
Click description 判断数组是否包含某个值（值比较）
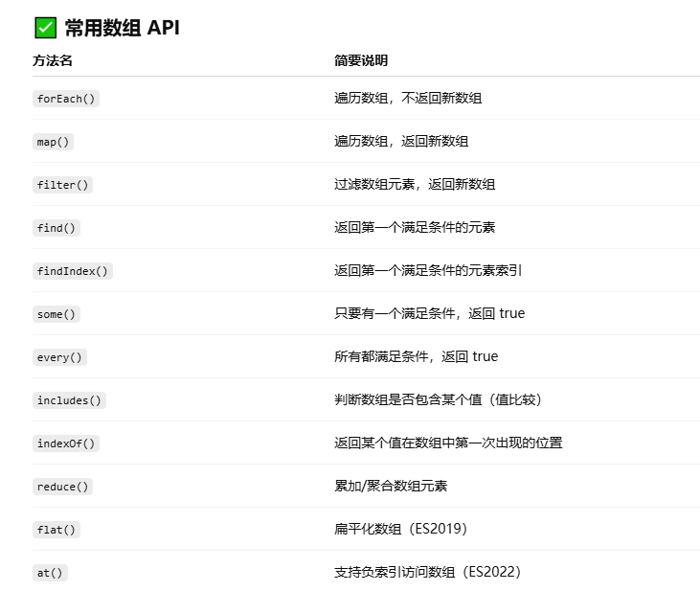pos(438,399)
